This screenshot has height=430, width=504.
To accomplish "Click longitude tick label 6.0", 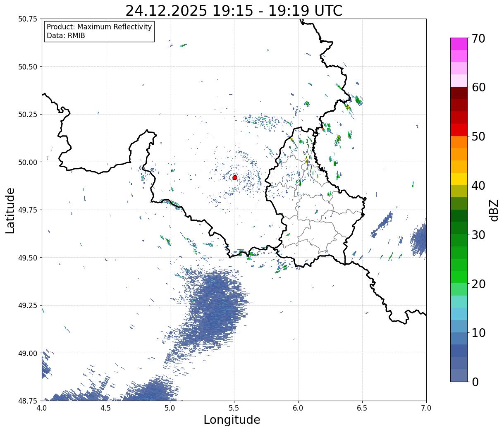I will click(298, 408).
